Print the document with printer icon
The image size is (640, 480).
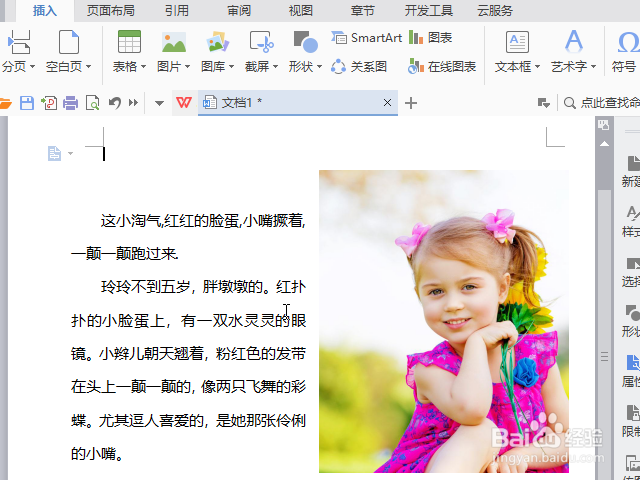pyautogui.click(x=71, y=103)
